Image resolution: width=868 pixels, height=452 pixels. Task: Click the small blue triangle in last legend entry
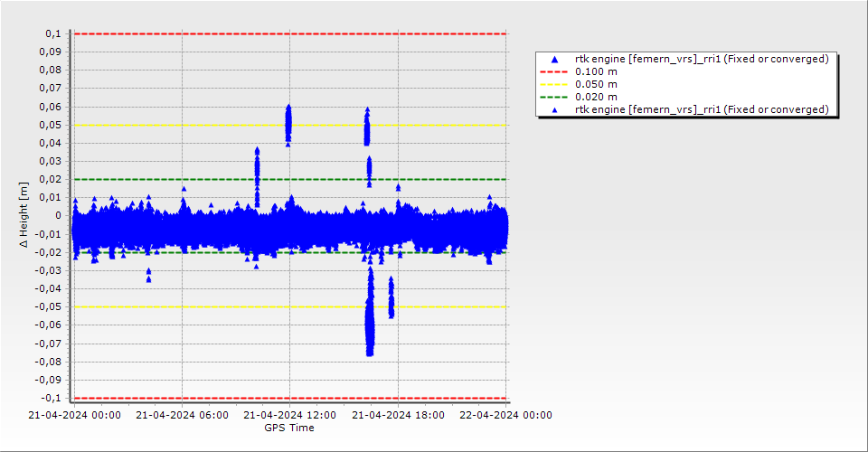coord(553,109)
